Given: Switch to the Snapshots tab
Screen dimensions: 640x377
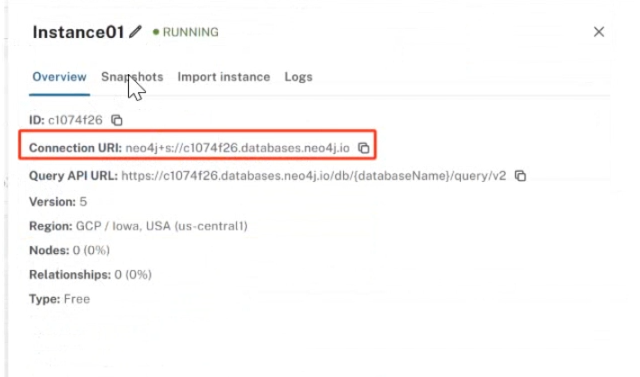Looking at the screenshot, I should coord(132,77).
